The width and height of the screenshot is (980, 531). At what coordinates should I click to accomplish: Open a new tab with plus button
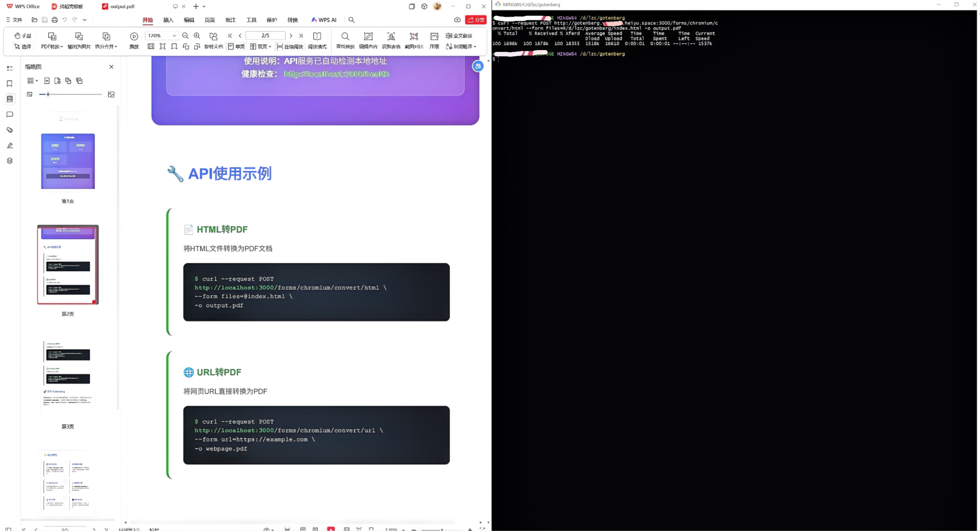point(196,6)
